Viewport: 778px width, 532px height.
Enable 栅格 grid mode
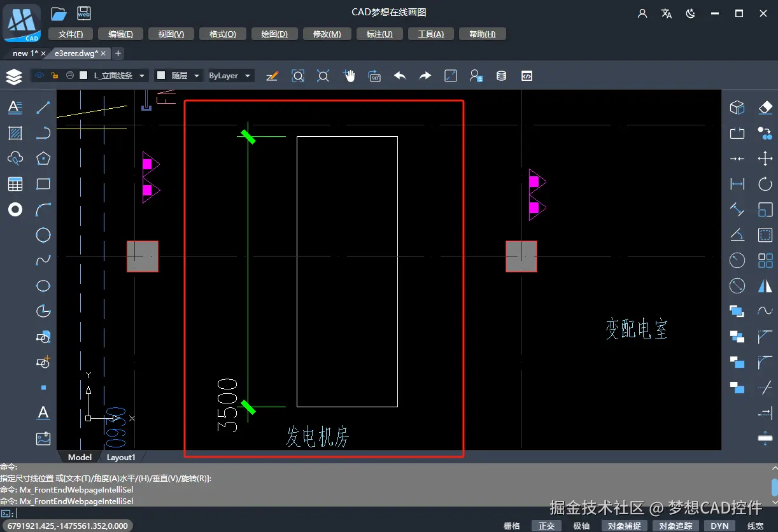click(x=512, y=526)
